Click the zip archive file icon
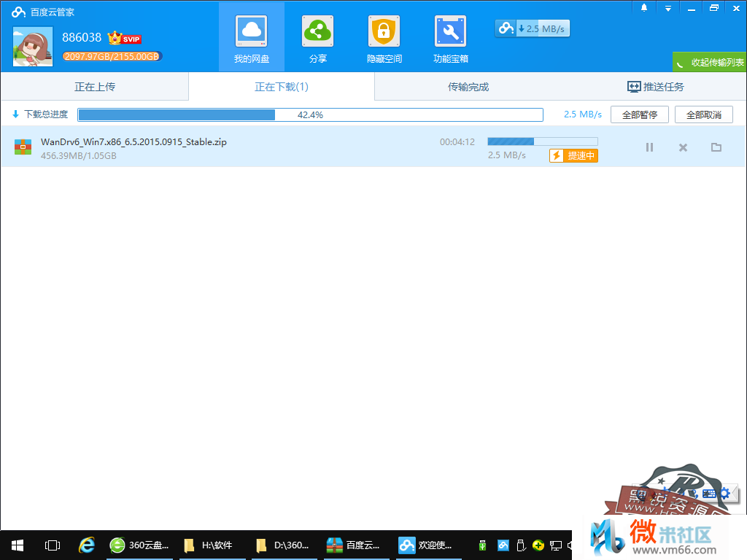Viewport: 747px width, 560px height. coord(23,147)
